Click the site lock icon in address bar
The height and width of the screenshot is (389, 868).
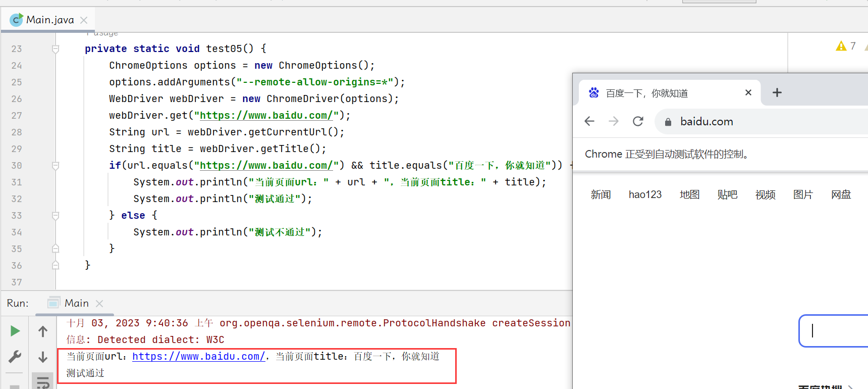[x=668, y=122]
